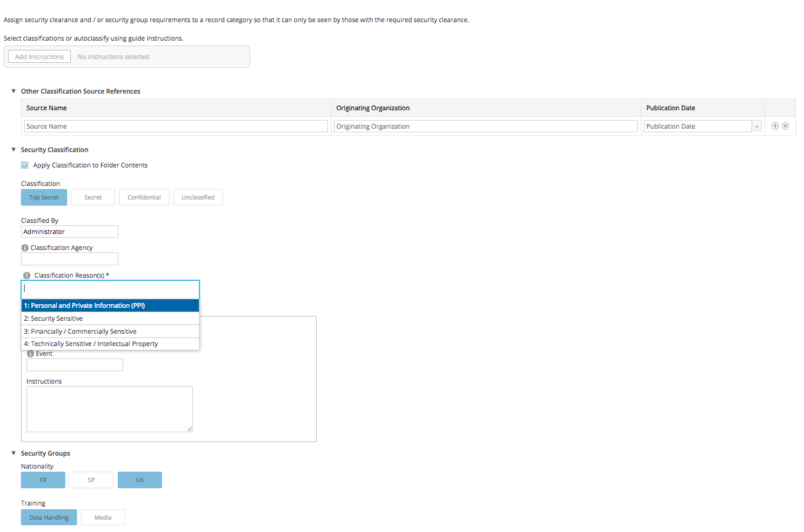Click the Source Name input field

click(x=176, y=126)
